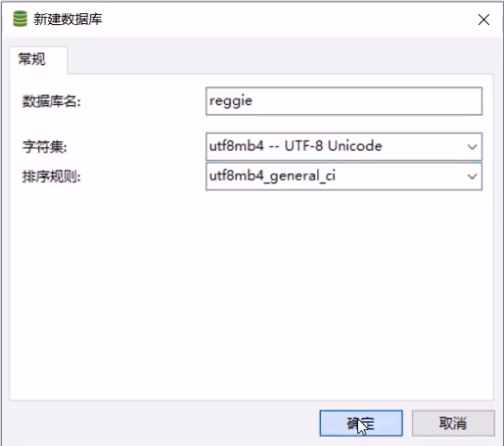Click the green database icon in title bar
The image size is (504, 446).
20,19
